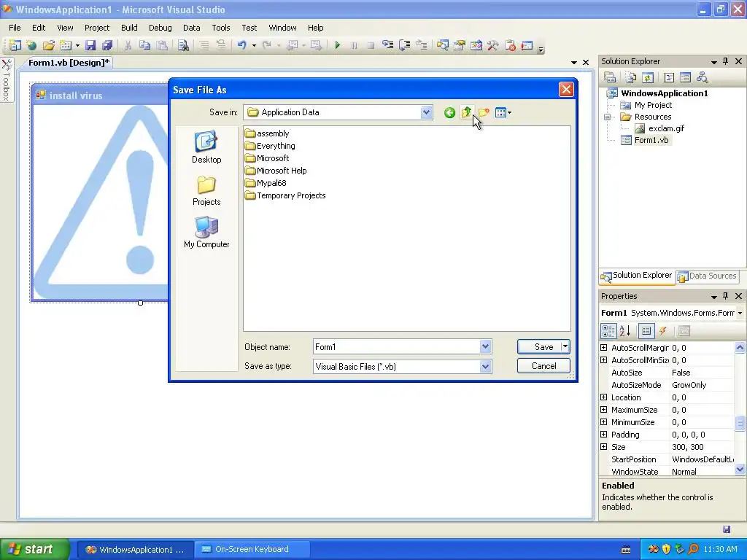Click the Paste toolbar icon
Image resolution: width=747 pixels, height=560 pixels.
(162, 45)
